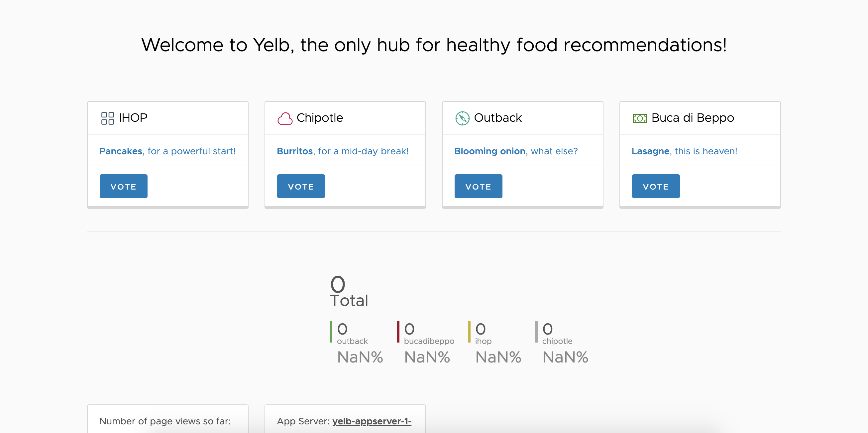Viewport: 868px width, 433px height.
Task: Click the gray chipotle chart bar
Action: tap(537, 332)
